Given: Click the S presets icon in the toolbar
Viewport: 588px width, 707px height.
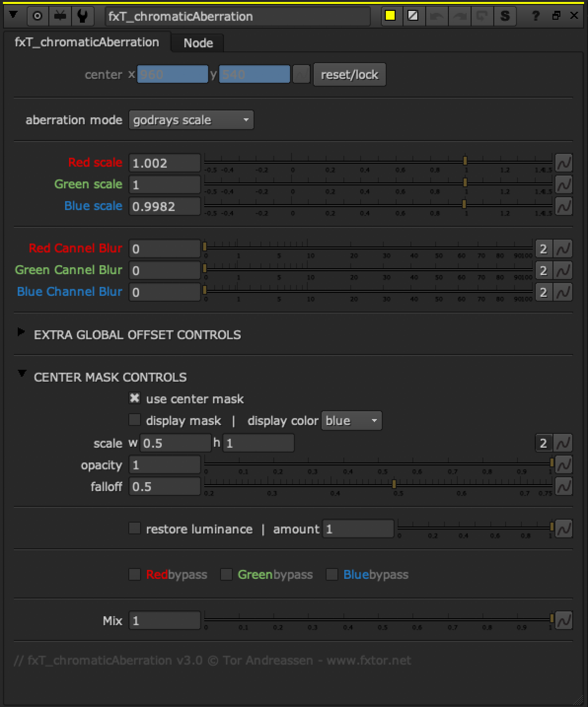Looking at the screenshot, I should click(505, 15).
